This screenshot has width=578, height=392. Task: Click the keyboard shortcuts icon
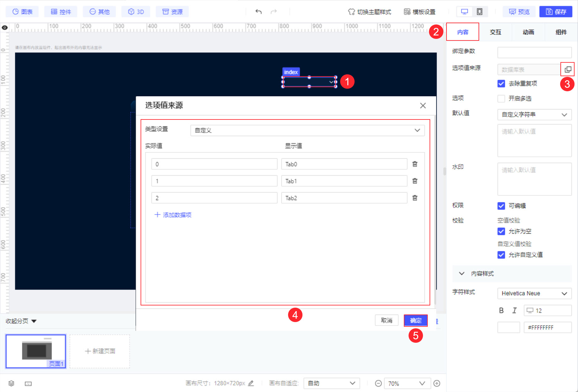(28, 384)
